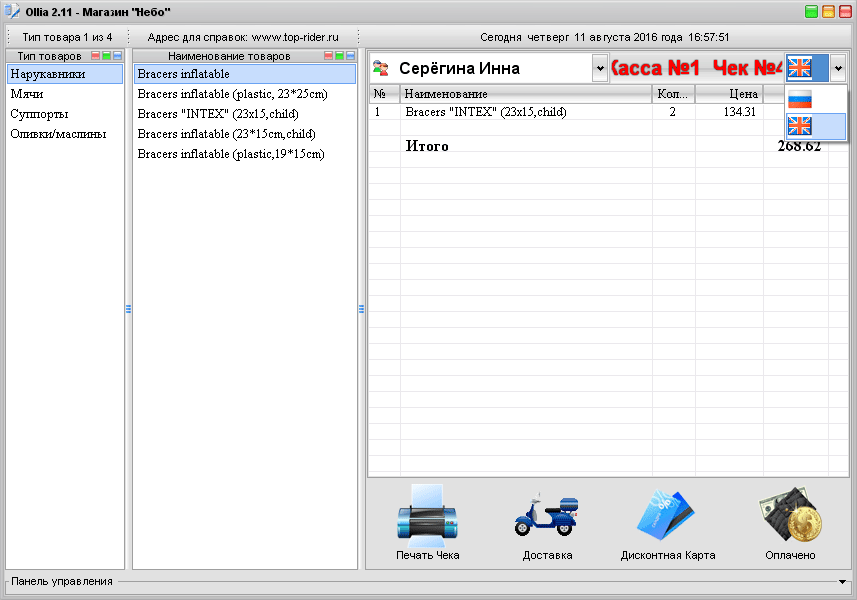Click the Печать Чека printer icon
The image size is (857, 600).
click(427, 515)
